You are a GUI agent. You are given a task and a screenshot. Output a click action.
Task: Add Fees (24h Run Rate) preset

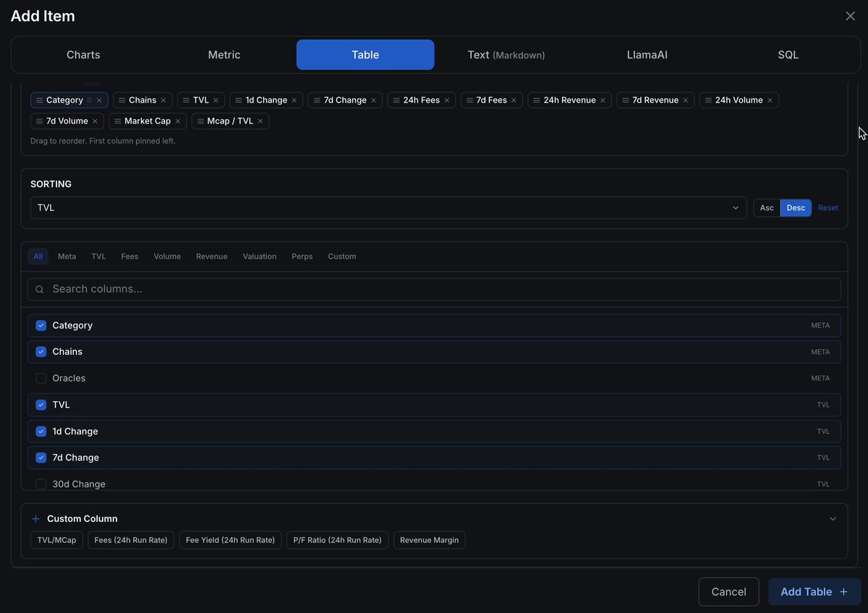(x=131, y=540)
